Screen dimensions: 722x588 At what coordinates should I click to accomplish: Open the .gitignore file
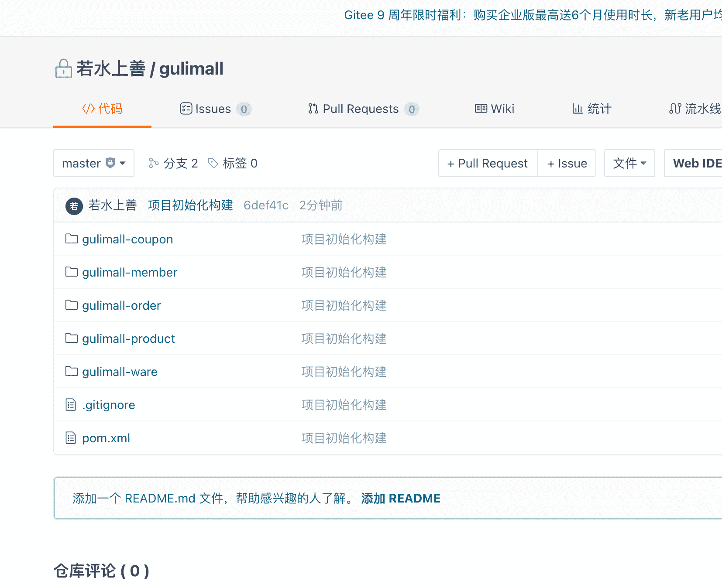coord(109,405)
